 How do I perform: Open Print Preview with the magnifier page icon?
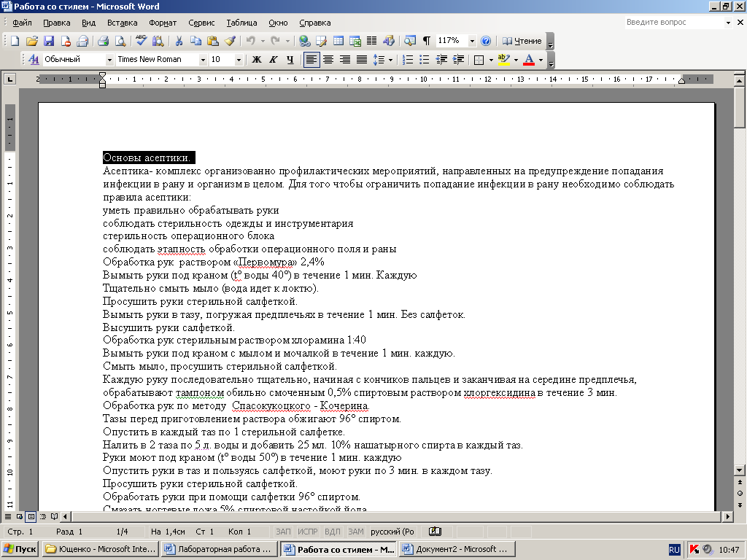point(120,41)
